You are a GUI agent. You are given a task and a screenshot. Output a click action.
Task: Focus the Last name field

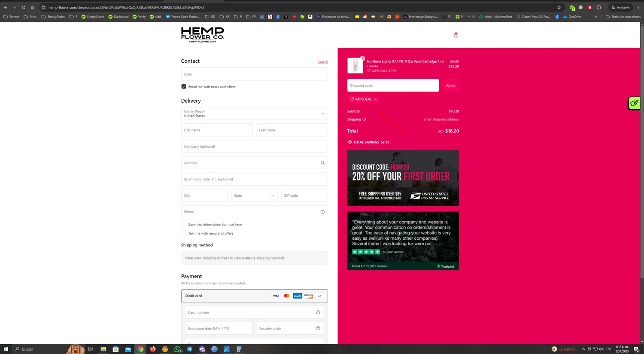pos(292,130)
